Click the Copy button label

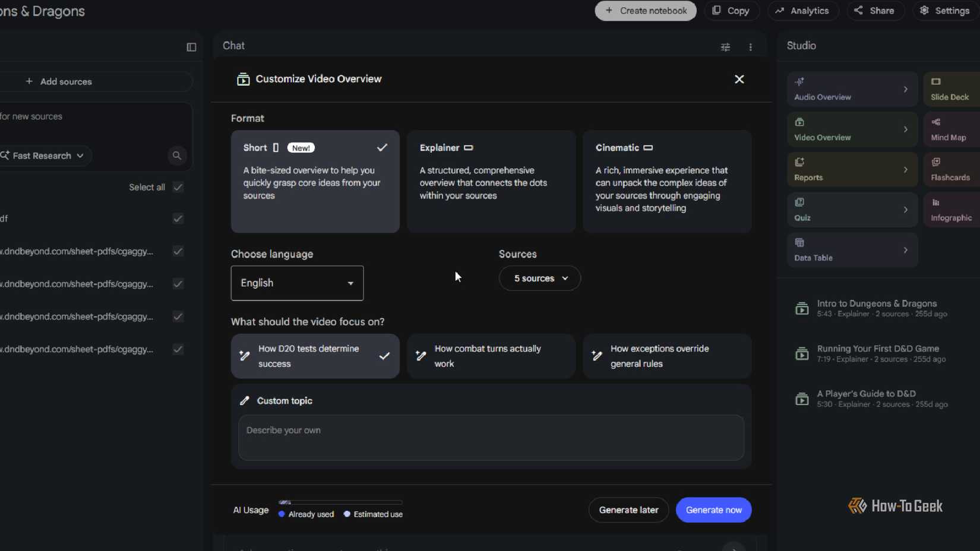[738, 11]
